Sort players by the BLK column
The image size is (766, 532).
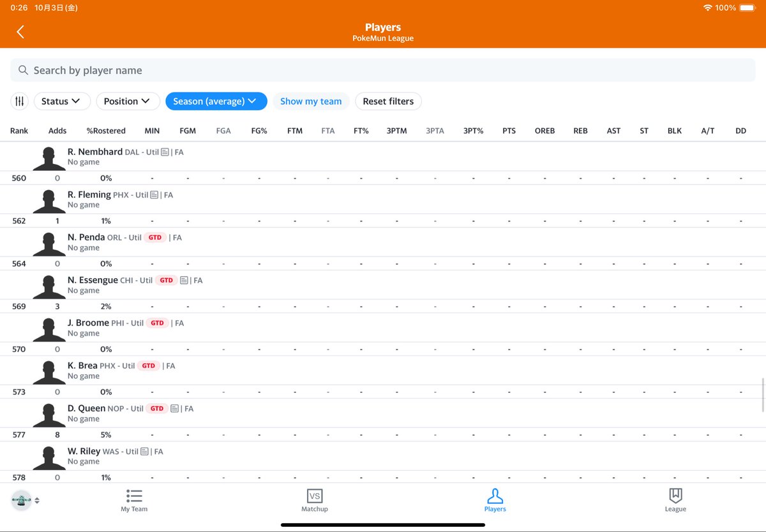[675, 131]
